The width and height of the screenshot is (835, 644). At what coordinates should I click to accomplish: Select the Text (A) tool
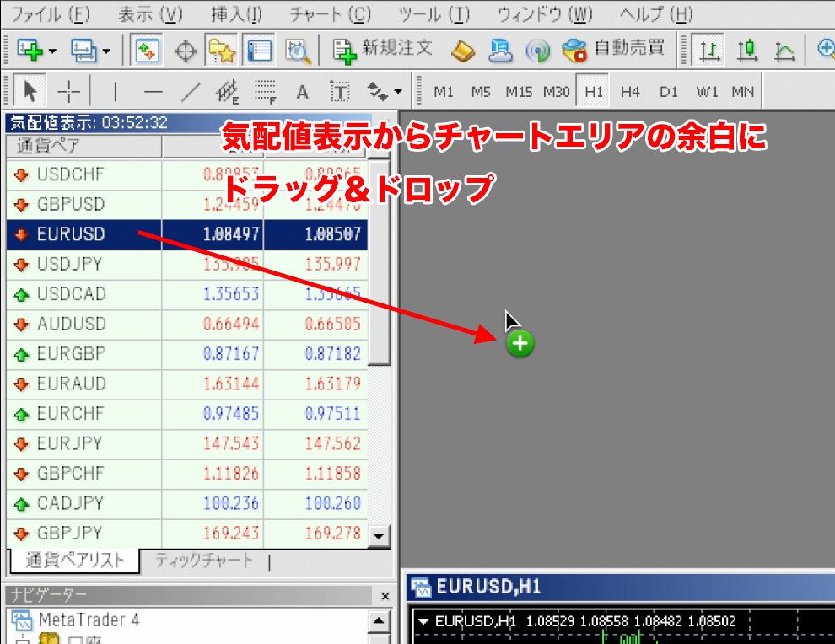pos(302,92)
